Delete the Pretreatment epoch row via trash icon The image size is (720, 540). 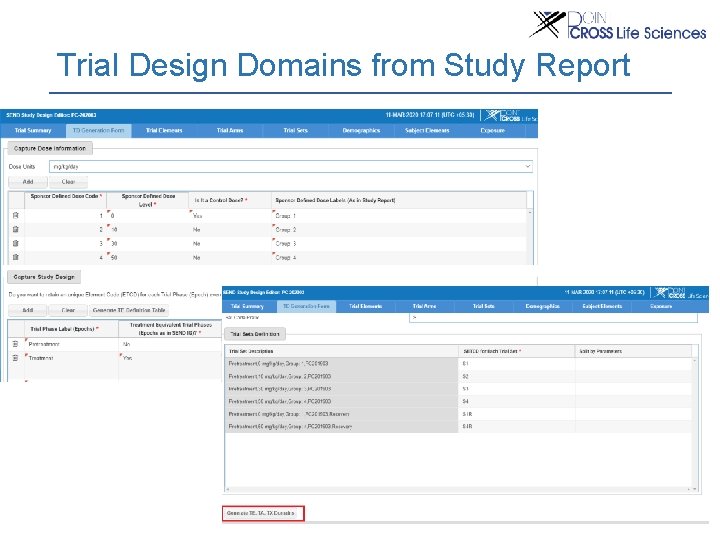click(x=16, y=343)
